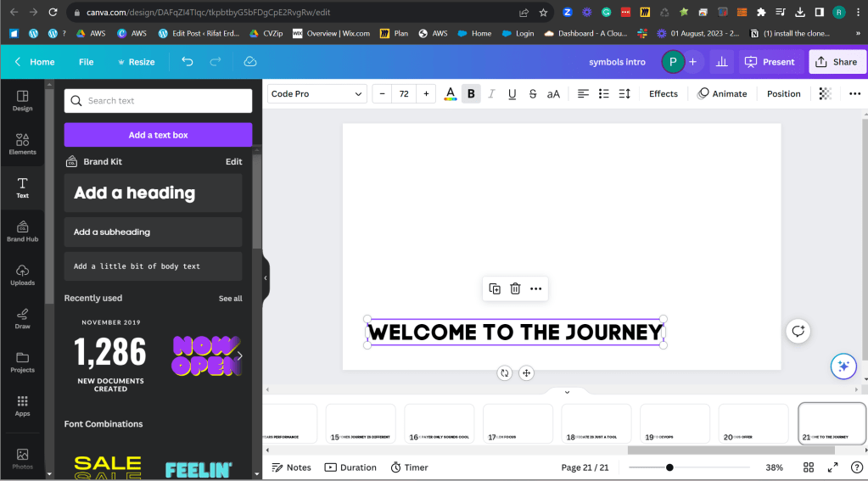Open Animate options
Image resolution: width=868 pixels, height=481 pixels.
point(722,94)
